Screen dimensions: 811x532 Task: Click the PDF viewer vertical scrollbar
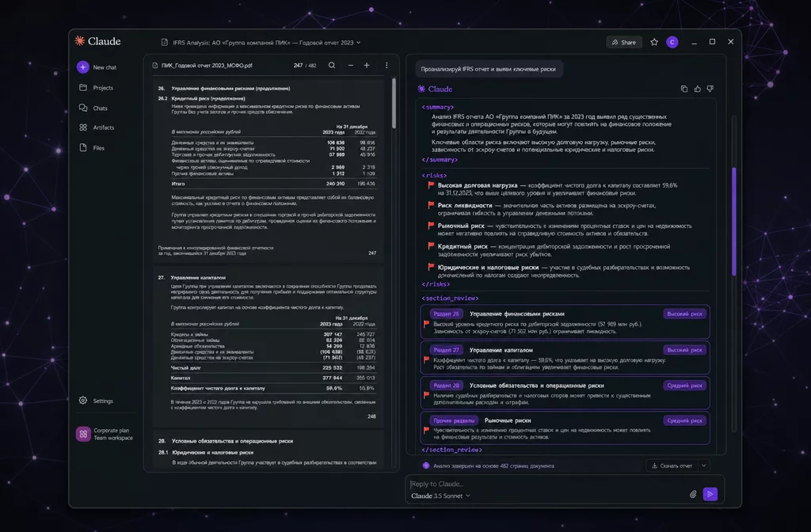(394, 104)
